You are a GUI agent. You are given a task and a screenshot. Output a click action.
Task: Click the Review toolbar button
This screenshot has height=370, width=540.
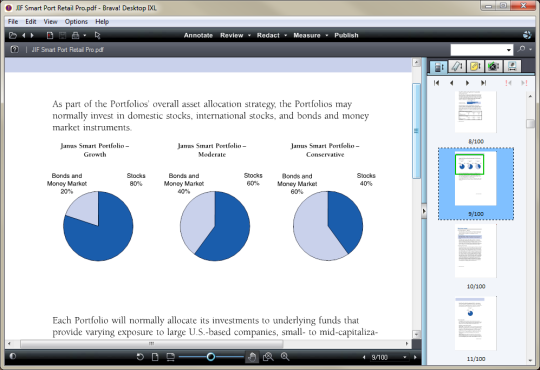point(232,35)
